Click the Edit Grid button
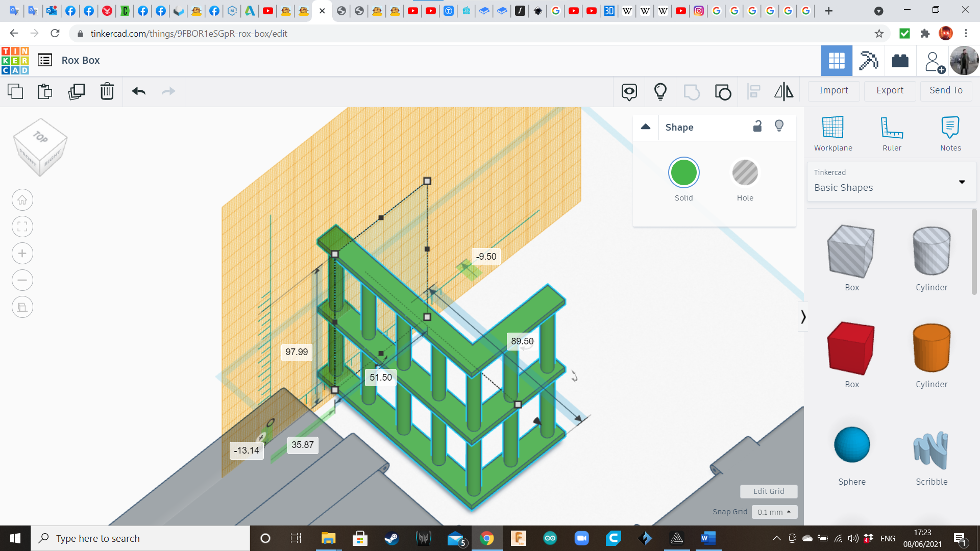This screenshot has width=980, height=551. tap(768, 491)
